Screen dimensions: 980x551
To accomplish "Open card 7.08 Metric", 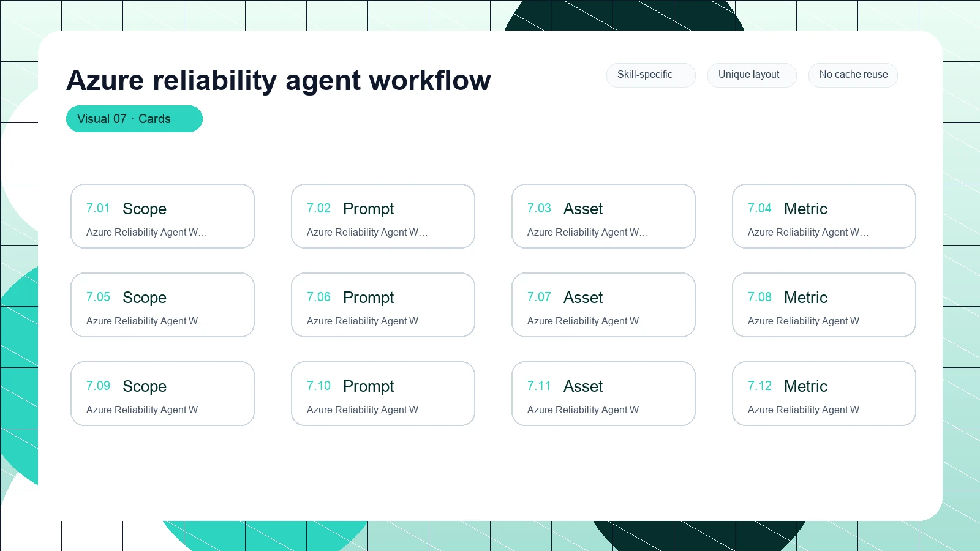I will (x=824, y=305).
